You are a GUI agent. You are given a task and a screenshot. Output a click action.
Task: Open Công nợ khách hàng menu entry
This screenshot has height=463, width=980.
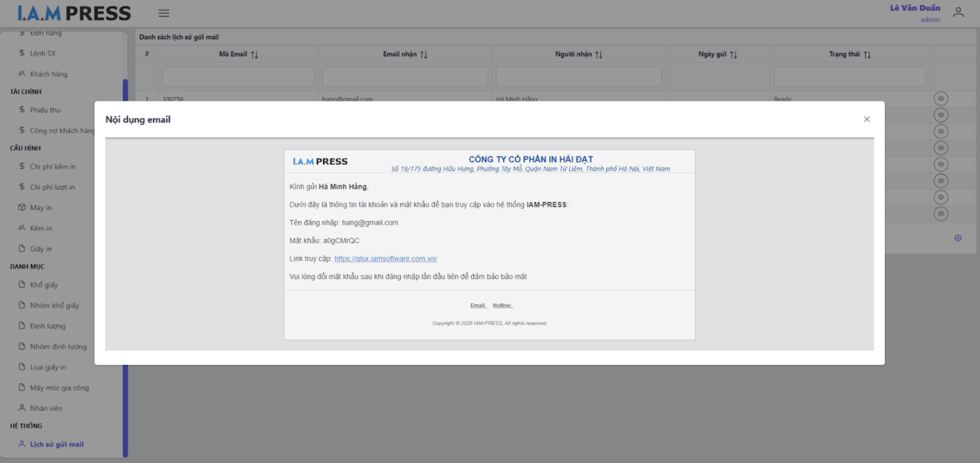click(61, 130)
